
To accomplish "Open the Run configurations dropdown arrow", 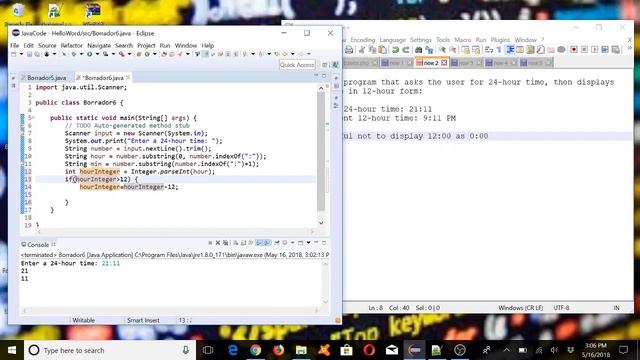I will click(97, 54).
